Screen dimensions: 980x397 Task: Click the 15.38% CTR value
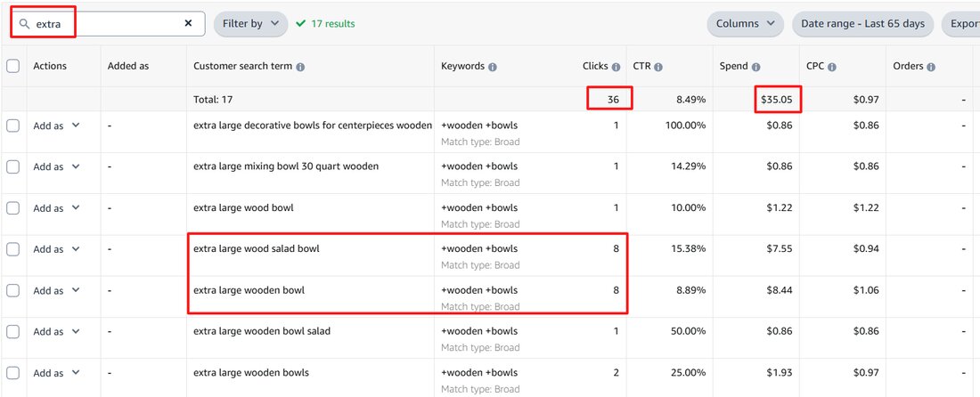point(689,248)
